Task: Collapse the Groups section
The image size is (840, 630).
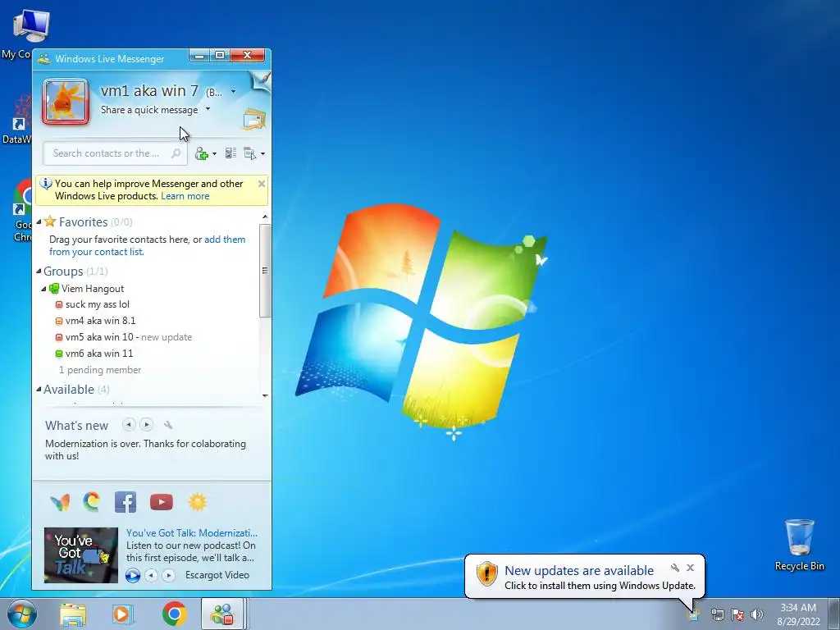Action: point(39,272)
